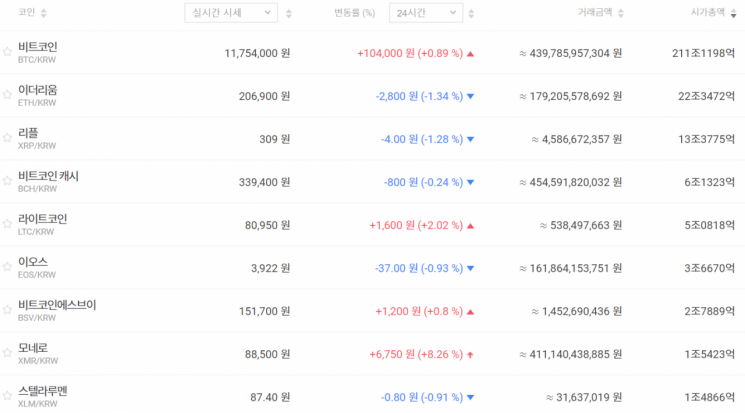Select the 88,500 원 Monero price
Image resolution: width=745 pixels, height=413 pixels.
267,355
